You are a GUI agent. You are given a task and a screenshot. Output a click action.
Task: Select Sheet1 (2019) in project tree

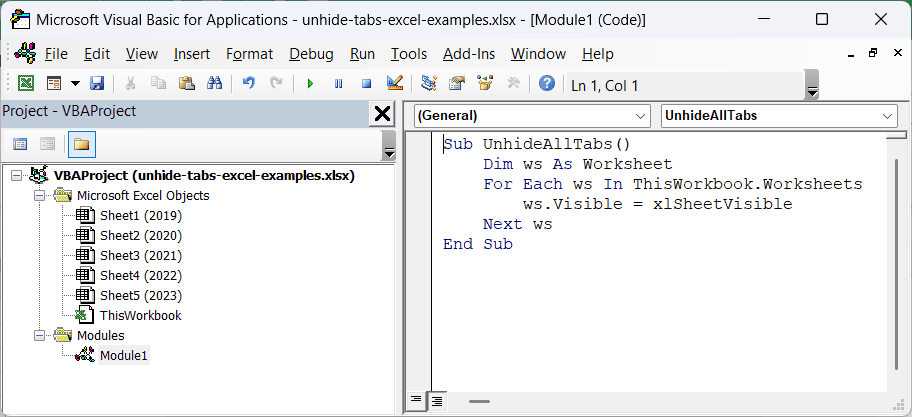[x=141, y=216]
